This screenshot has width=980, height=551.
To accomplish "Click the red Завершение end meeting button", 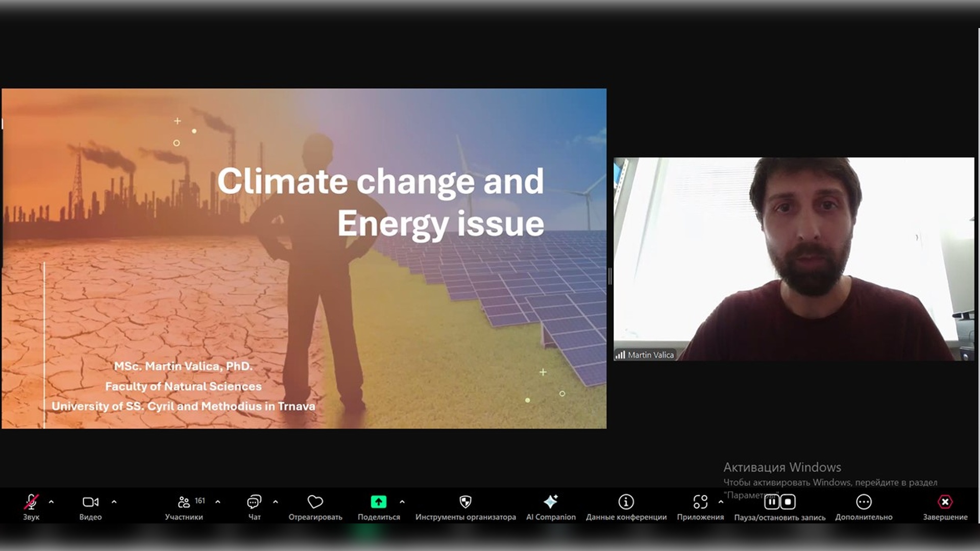I will coord(945,502).
